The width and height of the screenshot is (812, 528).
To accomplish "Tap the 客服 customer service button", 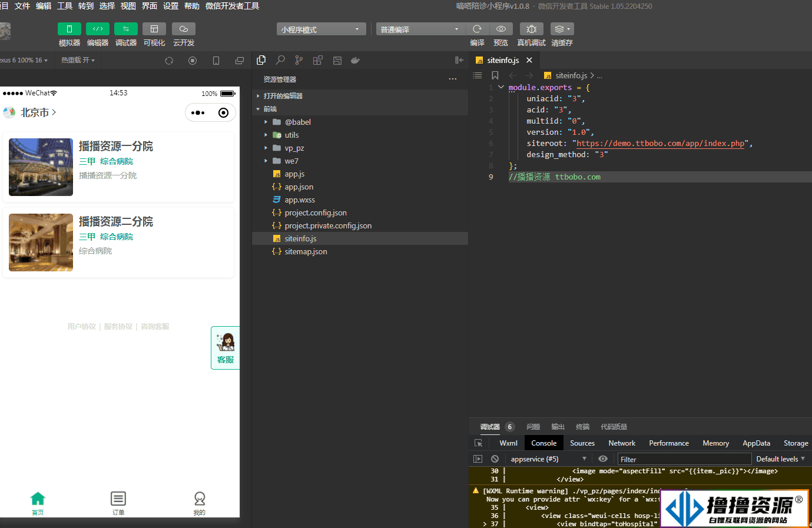I will [226, 348].
